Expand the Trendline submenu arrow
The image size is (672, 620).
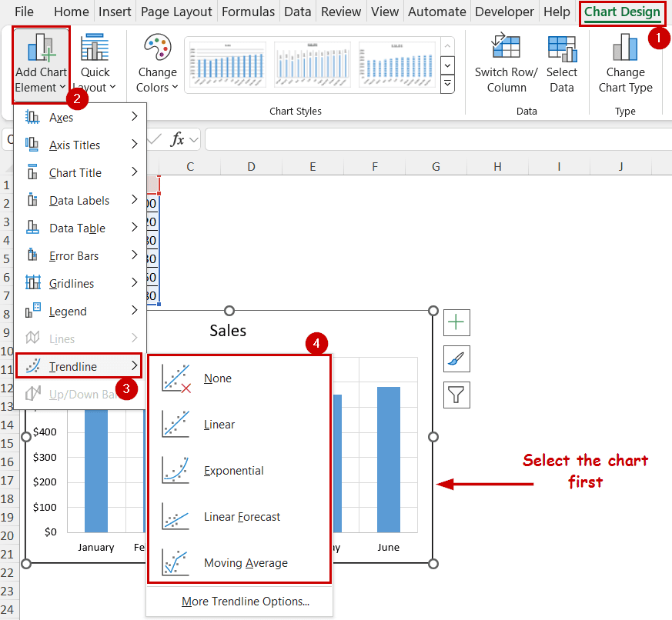(135, 365)
